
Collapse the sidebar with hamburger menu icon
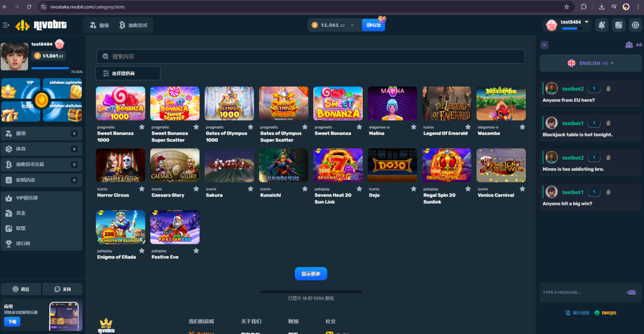[6, 25]
